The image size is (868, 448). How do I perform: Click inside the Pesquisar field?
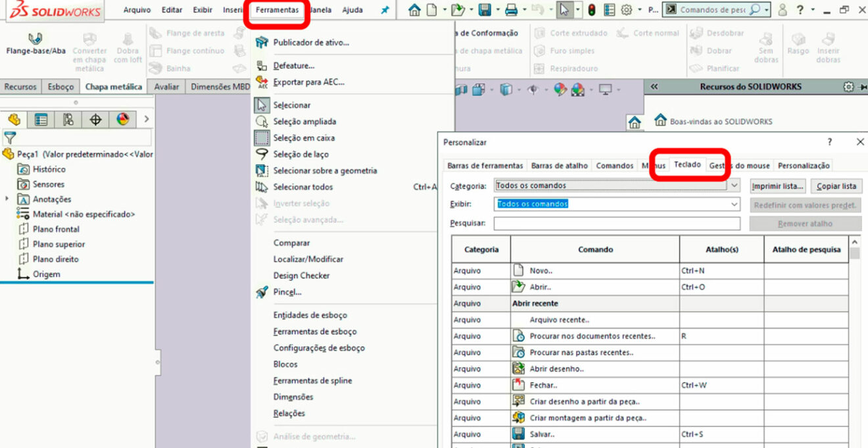coord(617,222)
